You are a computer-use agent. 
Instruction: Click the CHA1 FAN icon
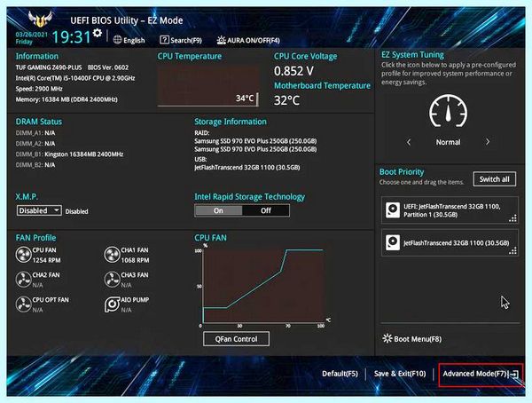112,255
